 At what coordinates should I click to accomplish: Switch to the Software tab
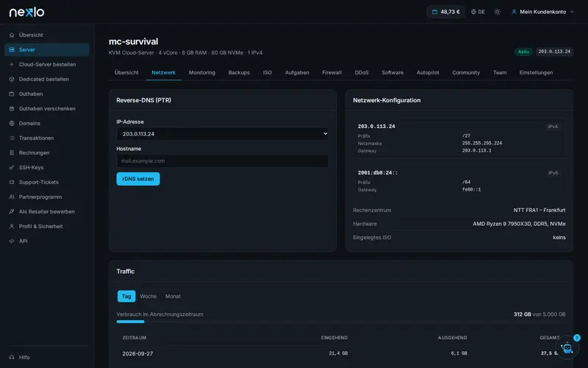[x=392, y=72]
